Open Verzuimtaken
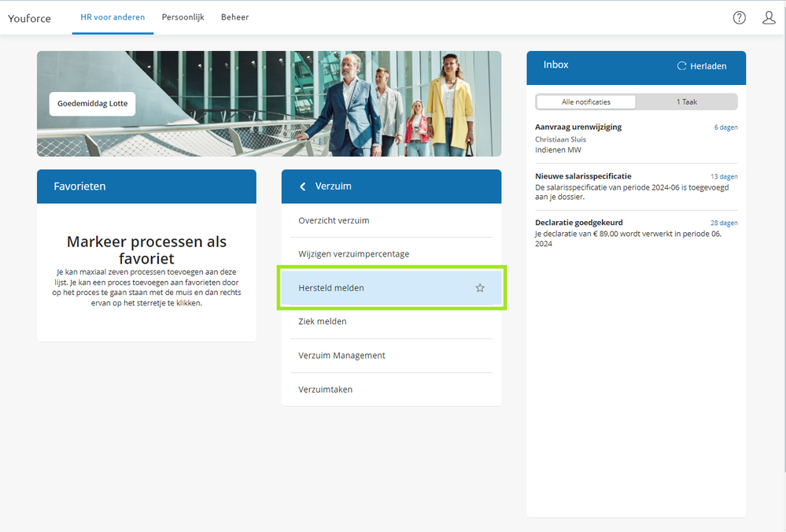Viewport: 786px width, 532px height. [392, 390]
